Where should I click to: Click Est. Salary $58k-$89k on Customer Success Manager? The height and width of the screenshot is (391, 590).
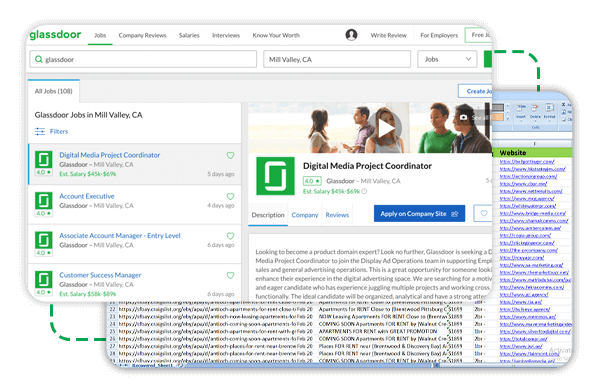(x=88, y=294)
